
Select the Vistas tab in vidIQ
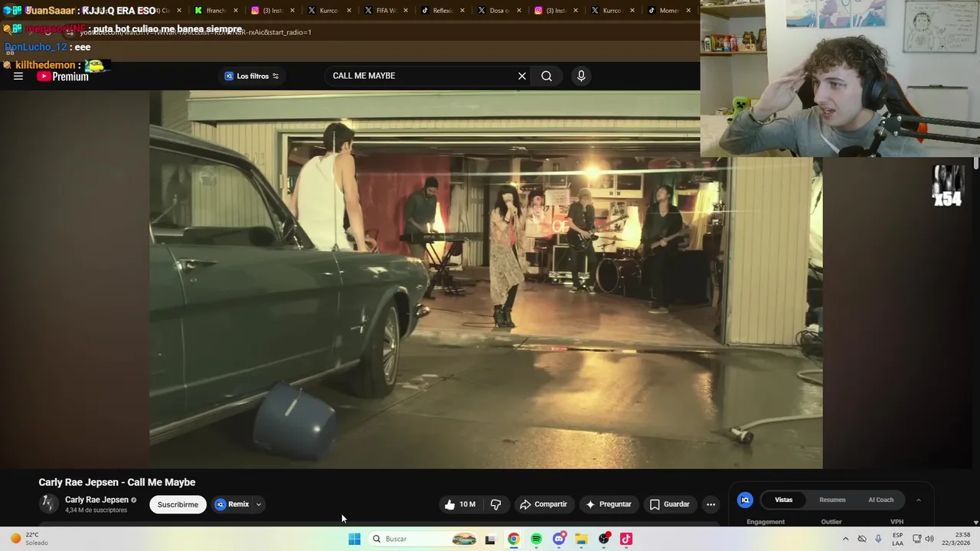pos(783,500)
